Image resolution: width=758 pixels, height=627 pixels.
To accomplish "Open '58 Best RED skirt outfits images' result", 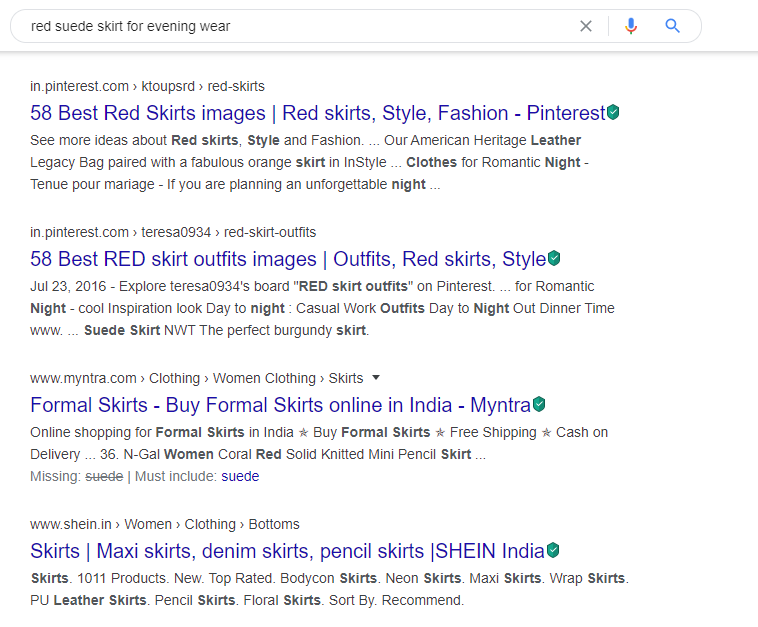I will click(288, 259).
